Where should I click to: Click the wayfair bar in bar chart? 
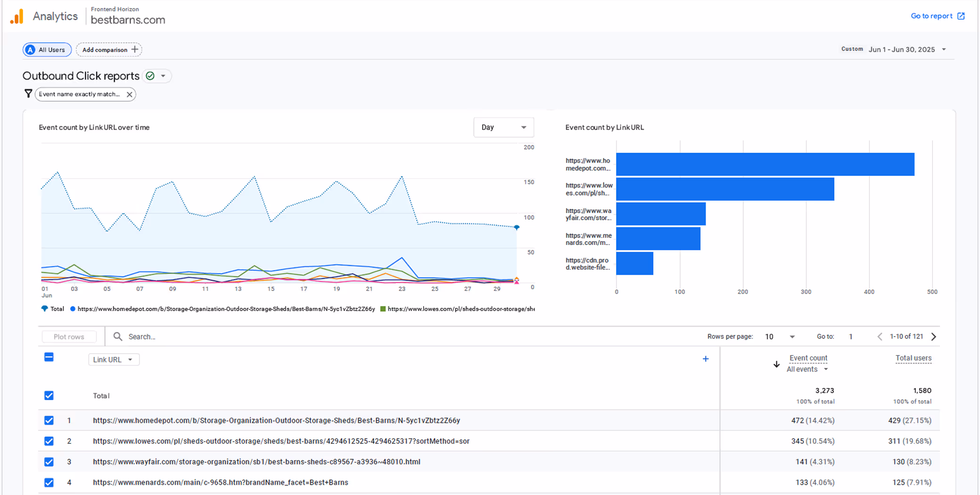[661, 214]
